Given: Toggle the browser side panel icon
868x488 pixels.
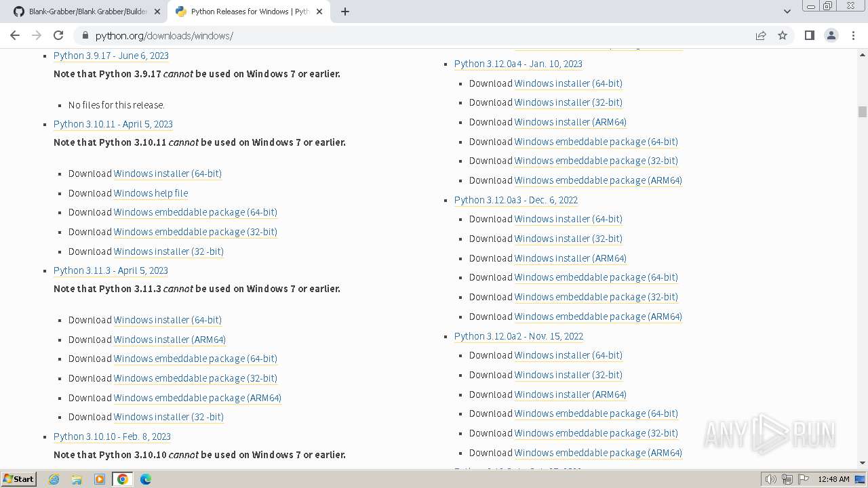Looking at the screenshot, I should tap(809, 35).
